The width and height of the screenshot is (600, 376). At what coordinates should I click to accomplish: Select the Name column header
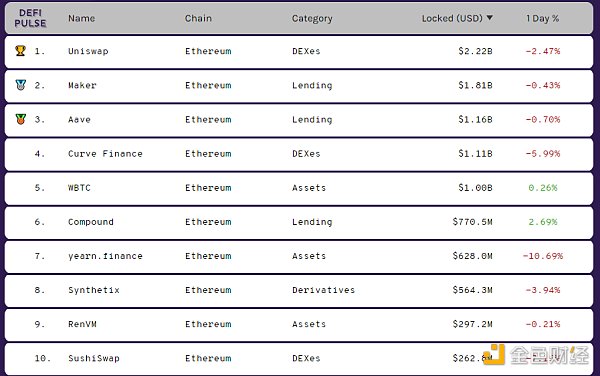[82, 18]
